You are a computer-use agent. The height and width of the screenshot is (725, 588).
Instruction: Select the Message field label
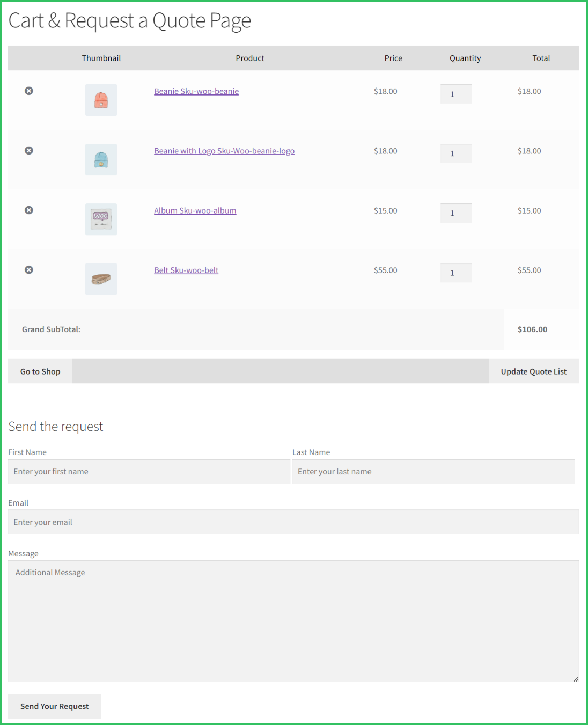pos(24,553)
